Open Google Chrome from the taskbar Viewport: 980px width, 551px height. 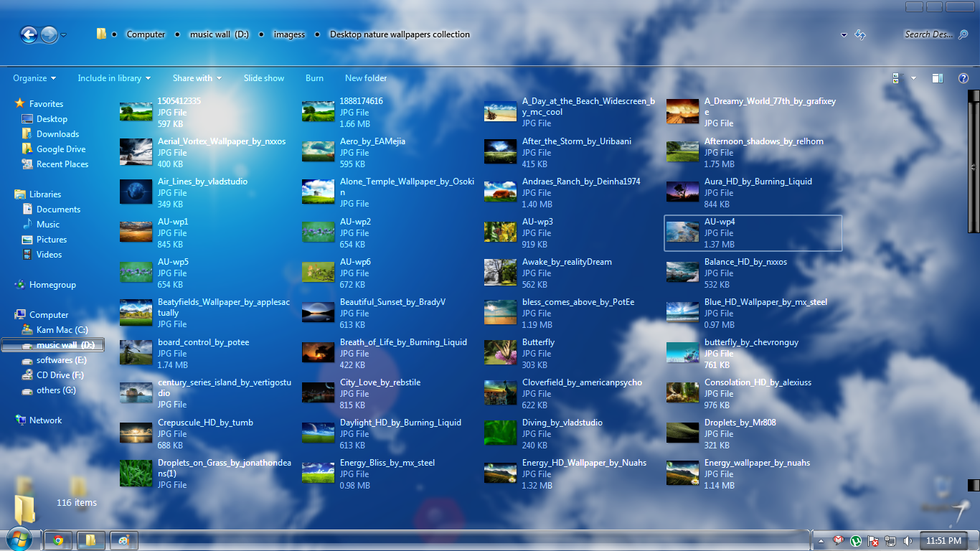click(x=58, y=540)
